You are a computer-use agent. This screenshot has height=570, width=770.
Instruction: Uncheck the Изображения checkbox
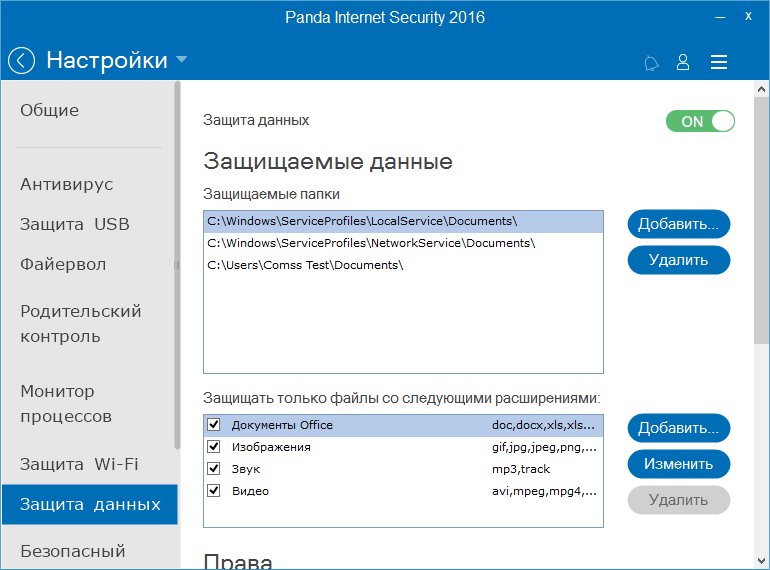click(214, 446)
